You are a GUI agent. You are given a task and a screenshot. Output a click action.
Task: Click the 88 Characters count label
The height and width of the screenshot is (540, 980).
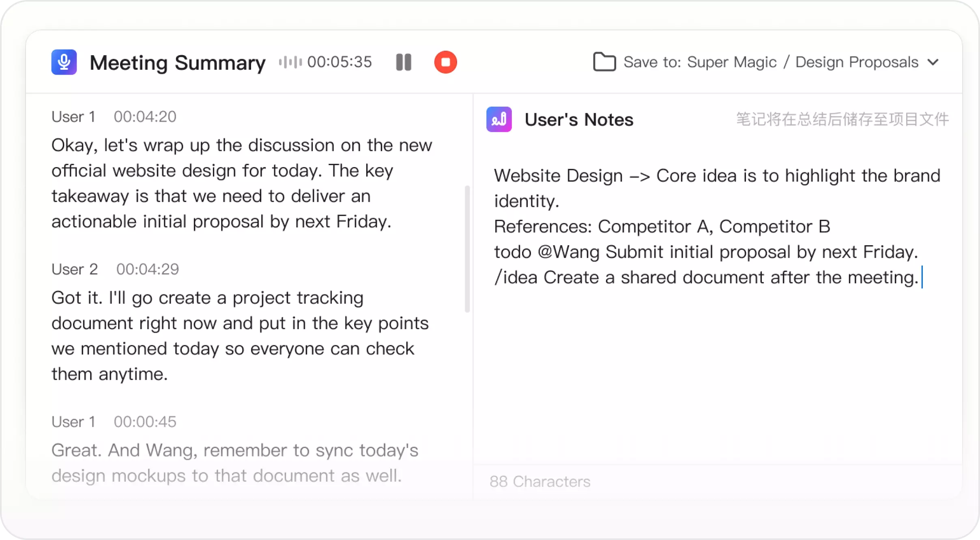540,482
